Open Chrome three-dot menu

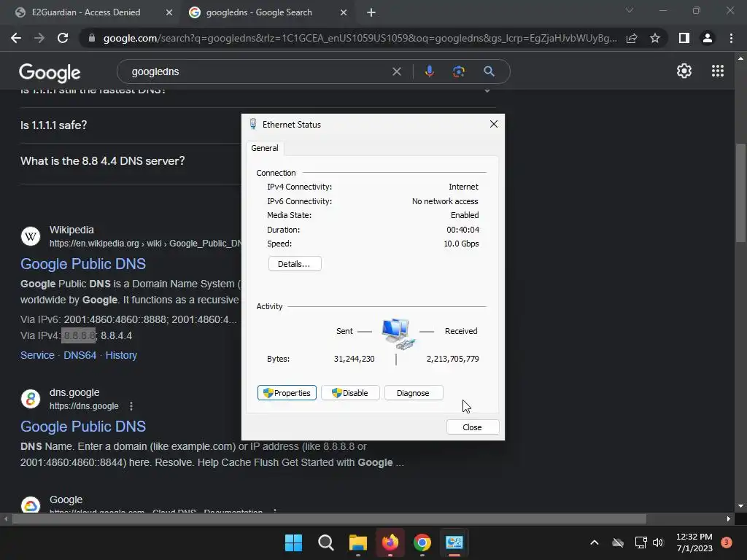point(731,38)
